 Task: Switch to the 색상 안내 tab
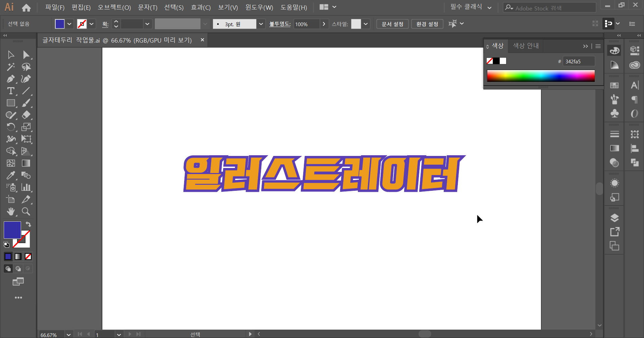(526, 46)
